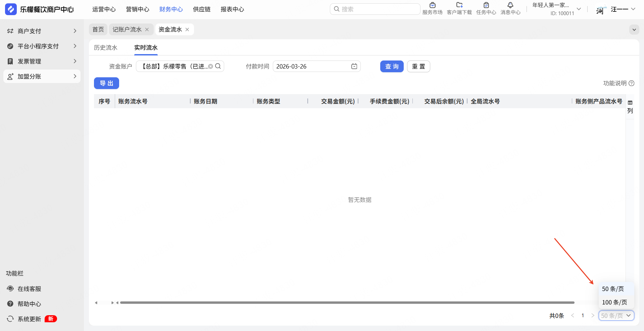Screen dimensions: 644x331
Task: Clear the 资金账户 selection with the x icon
Action: click(x=211, y=67)
